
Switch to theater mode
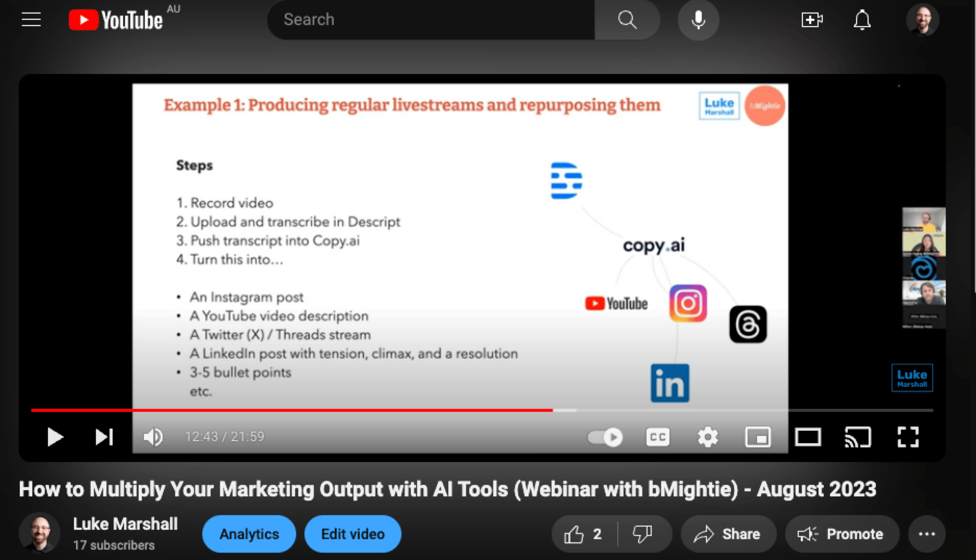coord(808,437)
